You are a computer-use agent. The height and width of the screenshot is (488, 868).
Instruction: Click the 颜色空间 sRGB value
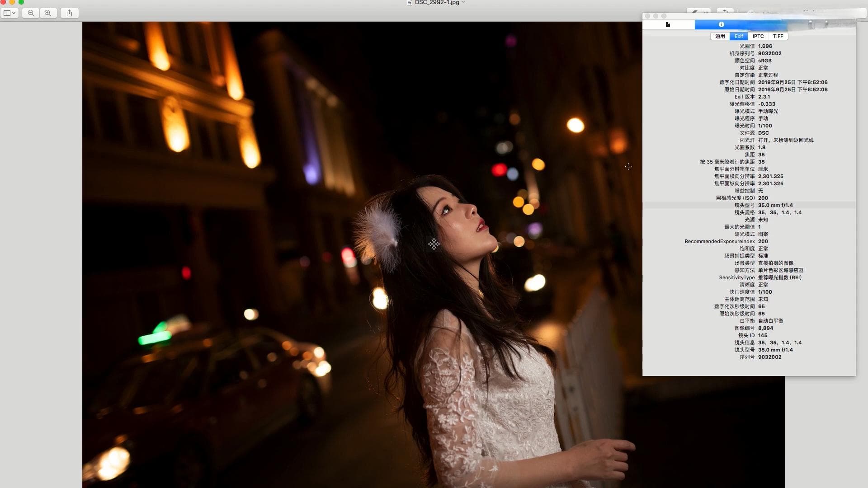tap(764, 61)
